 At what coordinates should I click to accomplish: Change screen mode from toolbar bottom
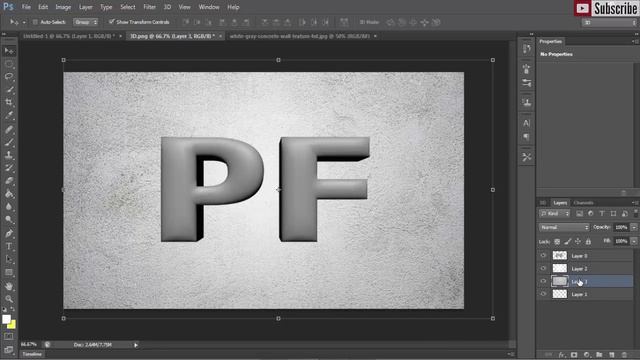[x=9, y=349]
